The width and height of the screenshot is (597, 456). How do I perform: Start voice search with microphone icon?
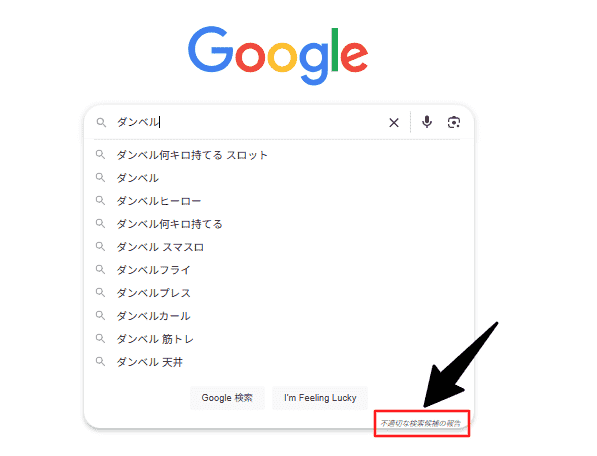click(x=427, y=122)
